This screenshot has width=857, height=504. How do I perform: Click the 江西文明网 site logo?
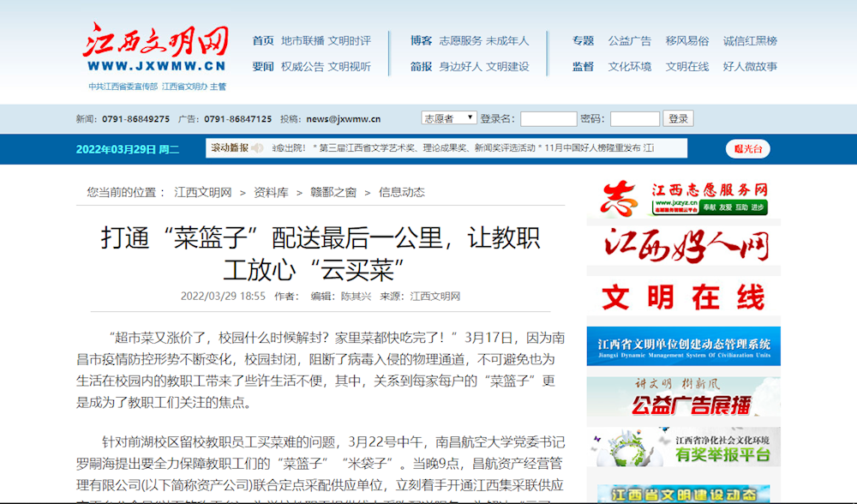156,51
